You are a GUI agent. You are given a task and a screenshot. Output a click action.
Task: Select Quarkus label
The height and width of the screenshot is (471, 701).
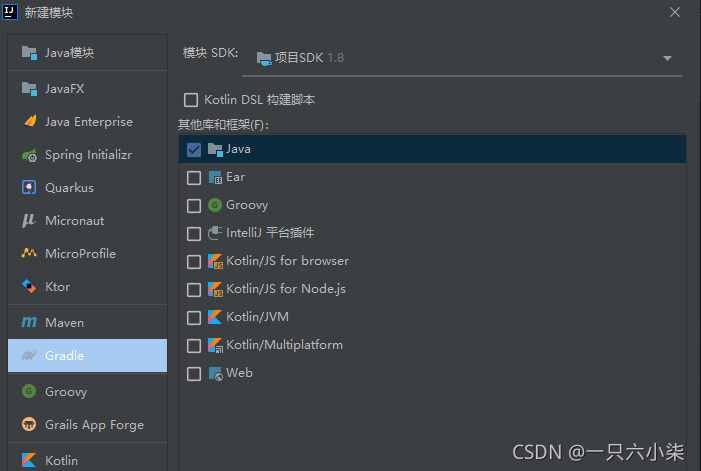click(x=69, y=188)
